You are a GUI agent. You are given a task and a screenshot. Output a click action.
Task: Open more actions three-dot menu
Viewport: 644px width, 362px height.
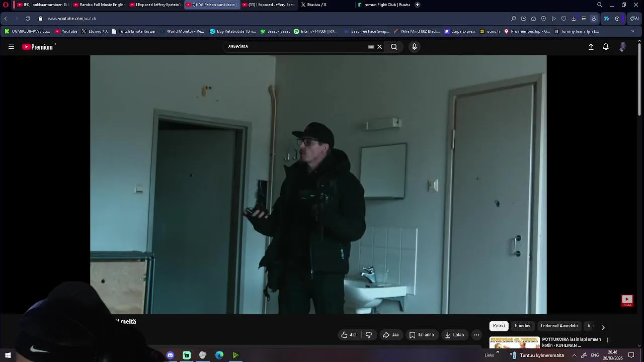point(476,335)
